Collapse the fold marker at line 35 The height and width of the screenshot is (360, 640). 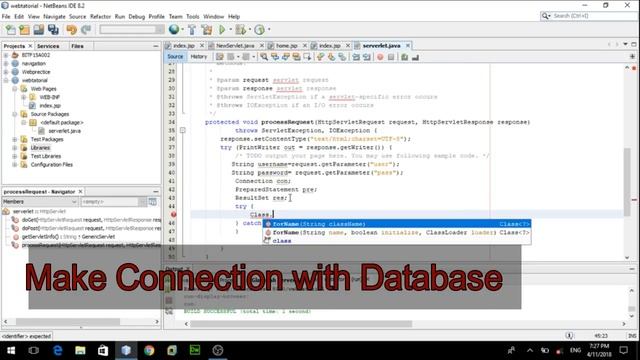click(x=182, y=130)
